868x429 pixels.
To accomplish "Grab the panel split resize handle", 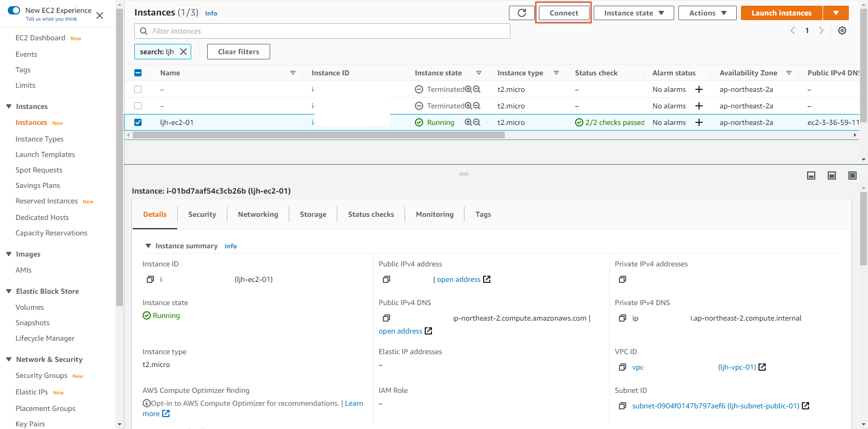I will point(464,174).
